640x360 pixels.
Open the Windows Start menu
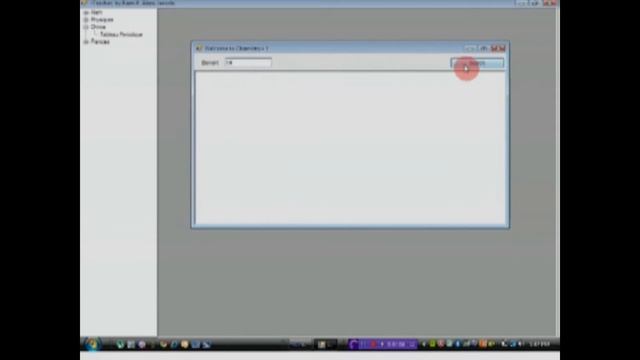tap(92, 344)
